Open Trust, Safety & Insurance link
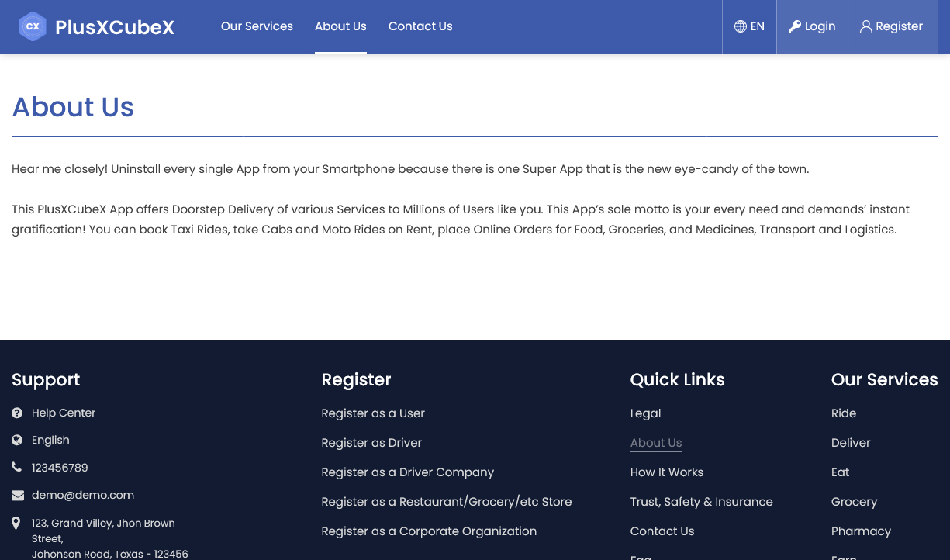Viewport: 950px width, 560px height. click(x=702, y=502)
